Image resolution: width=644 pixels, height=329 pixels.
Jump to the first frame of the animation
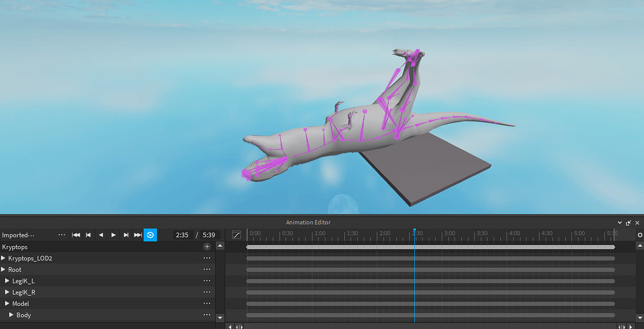click(75, 235)
